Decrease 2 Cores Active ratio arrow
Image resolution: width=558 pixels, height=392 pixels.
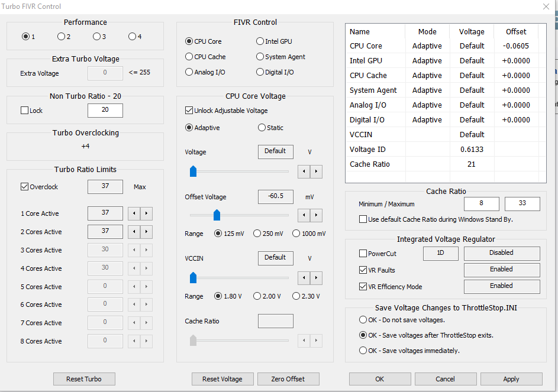(x=134, y=232)
